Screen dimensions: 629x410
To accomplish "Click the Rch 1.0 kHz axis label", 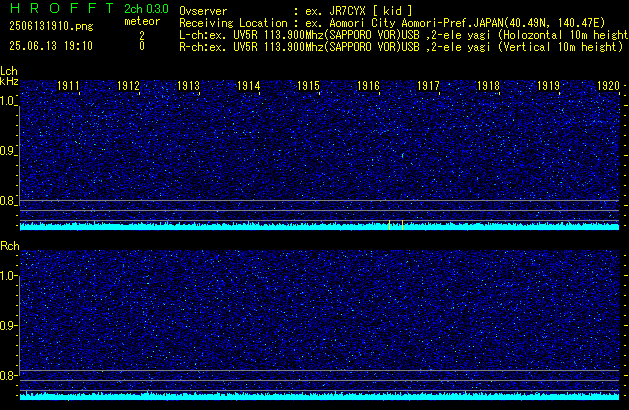I will 7,276.
